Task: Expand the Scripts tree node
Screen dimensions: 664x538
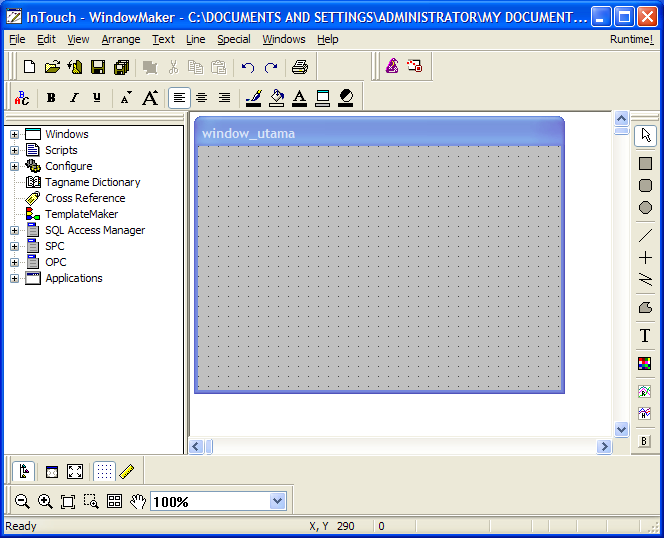Action: click(14, 150)
